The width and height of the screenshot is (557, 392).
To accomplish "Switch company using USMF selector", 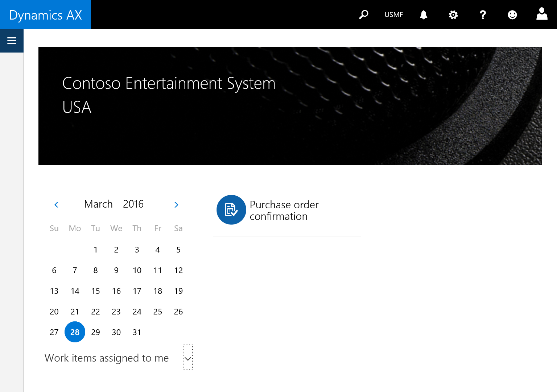I will coord(393,14).
